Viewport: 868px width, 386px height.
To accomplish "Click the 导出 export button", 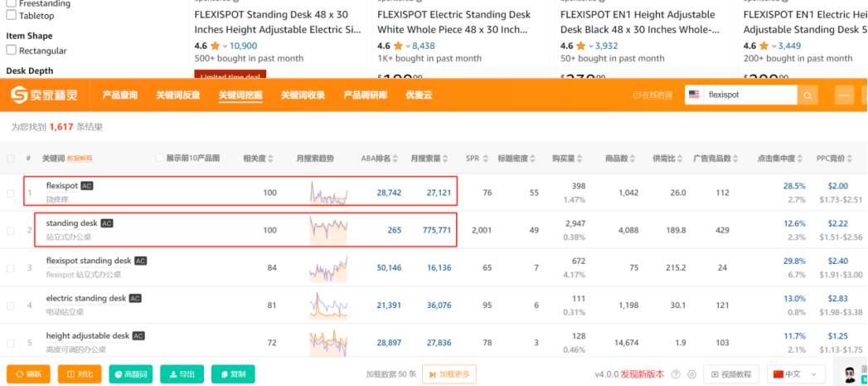I will [x=182, y=374].
